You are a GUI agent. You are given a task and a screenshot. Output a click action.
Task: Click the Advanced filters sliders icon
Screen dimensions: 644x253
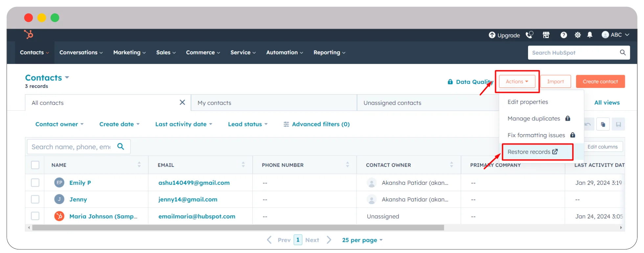tap(286, 124)
